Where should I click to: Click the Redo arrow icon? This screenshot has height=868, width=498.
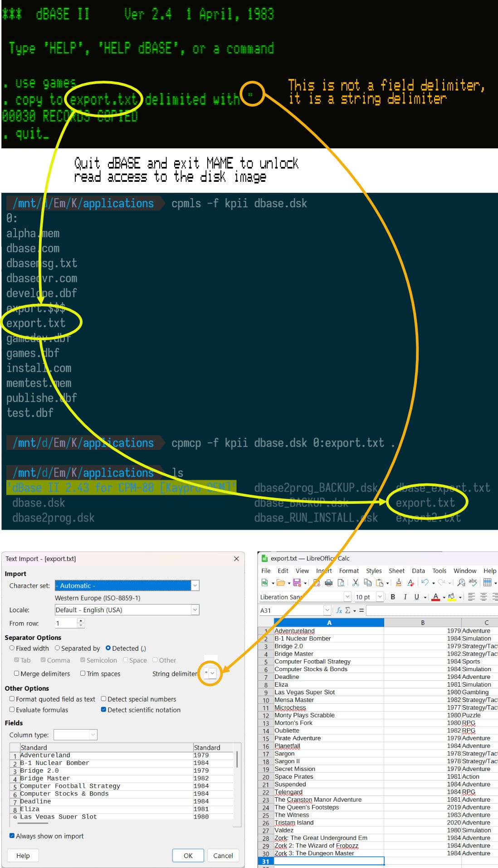(441, 582)
